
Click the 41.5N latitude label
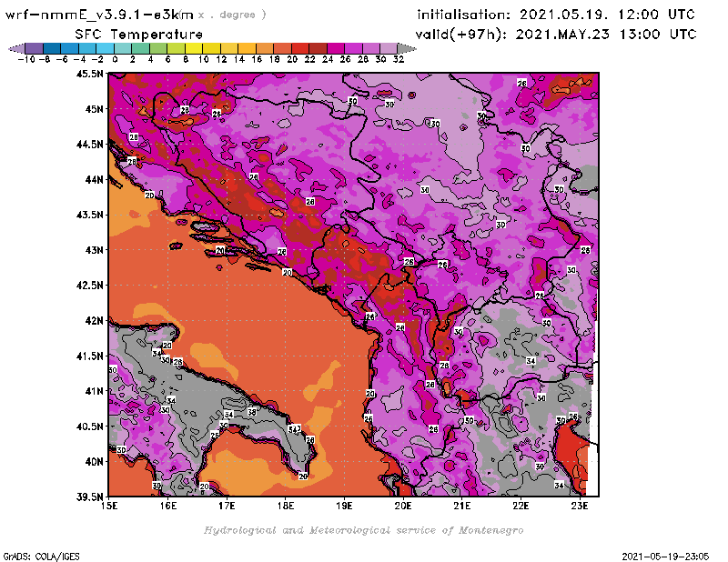[x=89, y=356]
